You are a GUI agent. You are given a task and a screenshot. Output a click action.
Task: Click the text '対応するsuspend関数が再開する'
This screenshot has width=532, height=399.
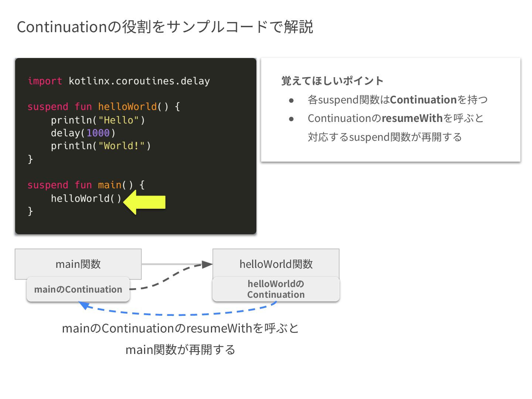(385, 137)
